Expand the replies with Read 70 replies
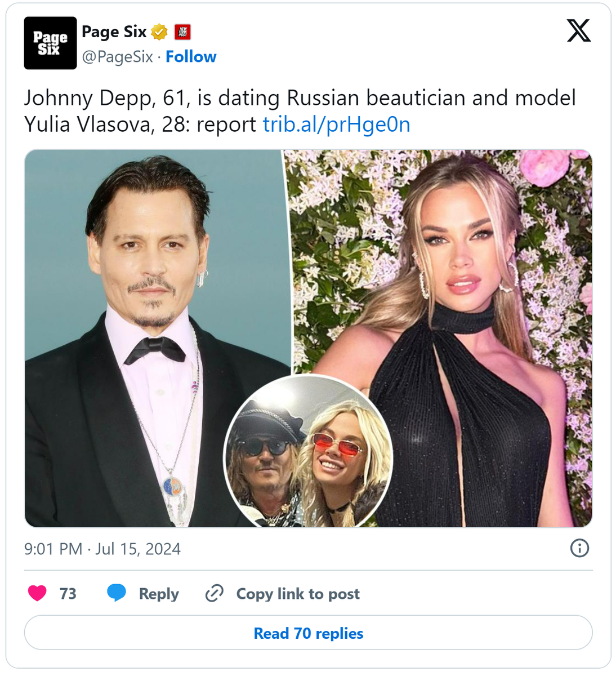The image size is (616, 676). tap(308, 633)
